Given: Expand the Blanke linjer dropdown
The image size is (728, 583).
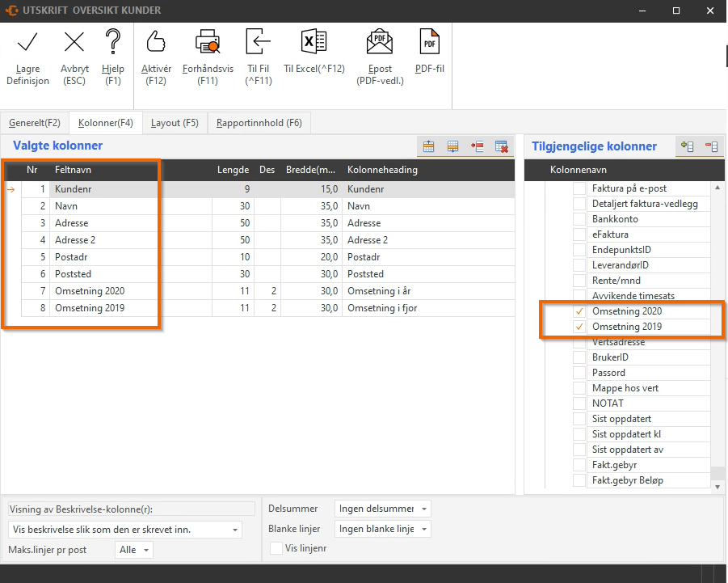Looking at the screenshot, I should [383, 529].
